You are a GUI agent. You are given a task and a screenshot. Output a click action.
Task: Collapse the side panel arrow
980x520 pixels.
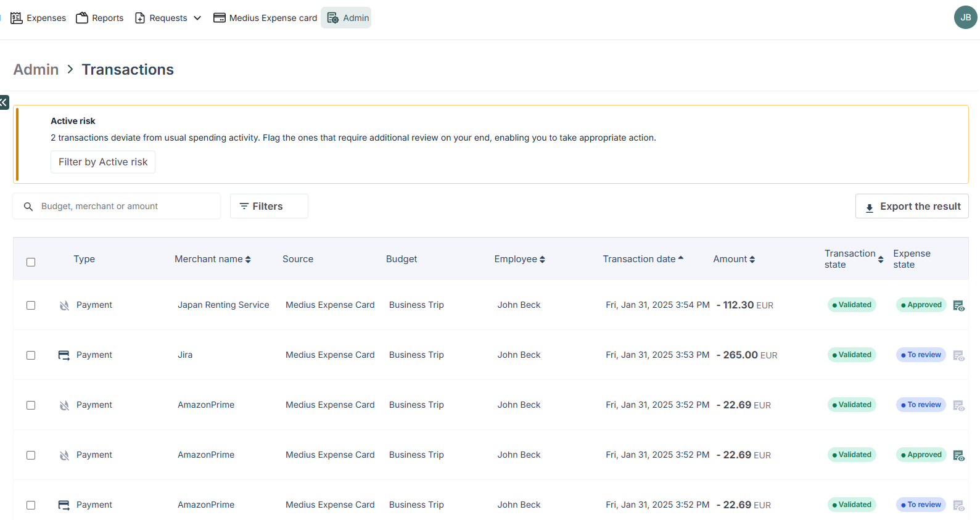click(4, 102)
